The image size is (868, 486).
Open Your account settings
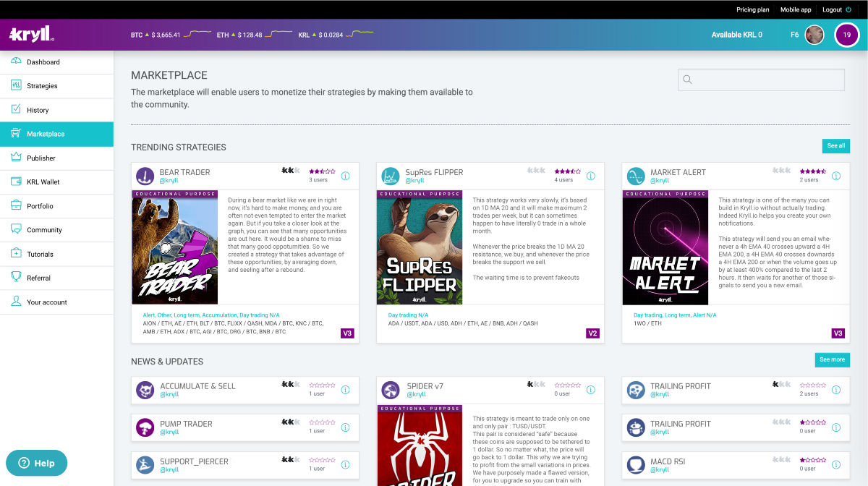coord(56,302)
